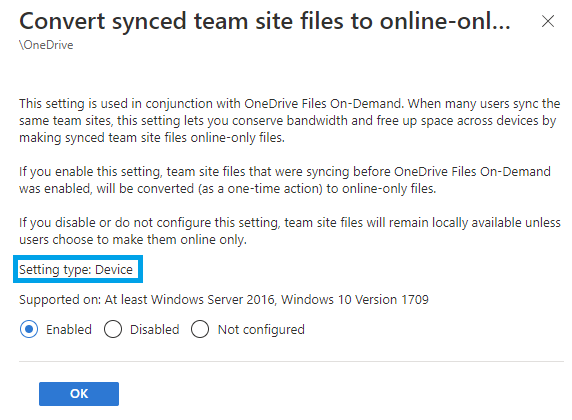Click the truncated dialog title heading
The height and width of the screenshot is (420, 572).
click(265, 21)
